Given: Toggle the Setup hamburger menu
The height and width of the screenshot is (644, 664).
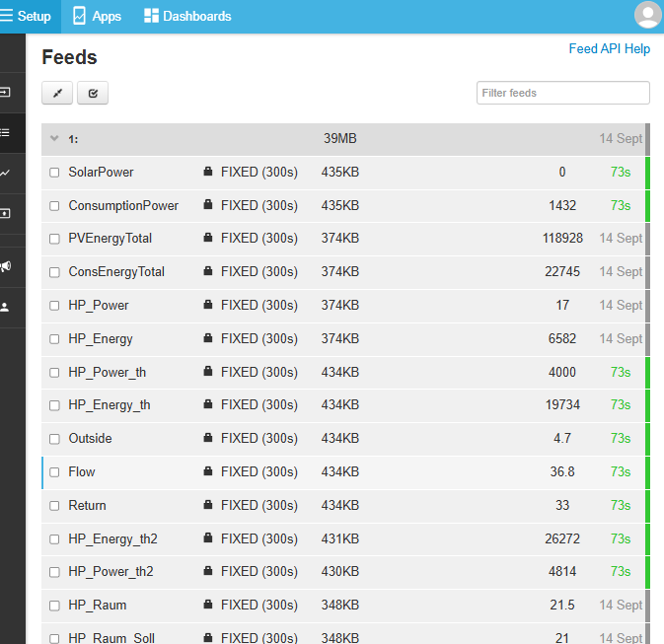Looking at the screenshot, I should pos(30,16).
